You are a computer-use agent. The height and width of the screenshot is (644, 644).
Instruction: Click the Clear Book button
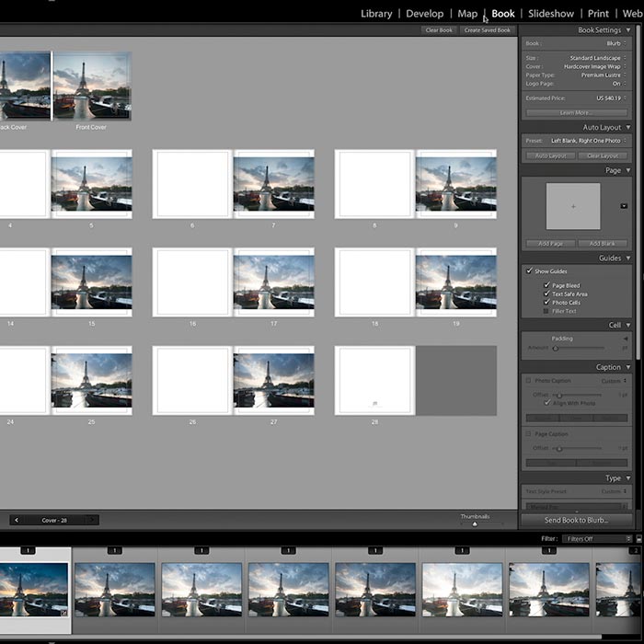click(439, 30)
